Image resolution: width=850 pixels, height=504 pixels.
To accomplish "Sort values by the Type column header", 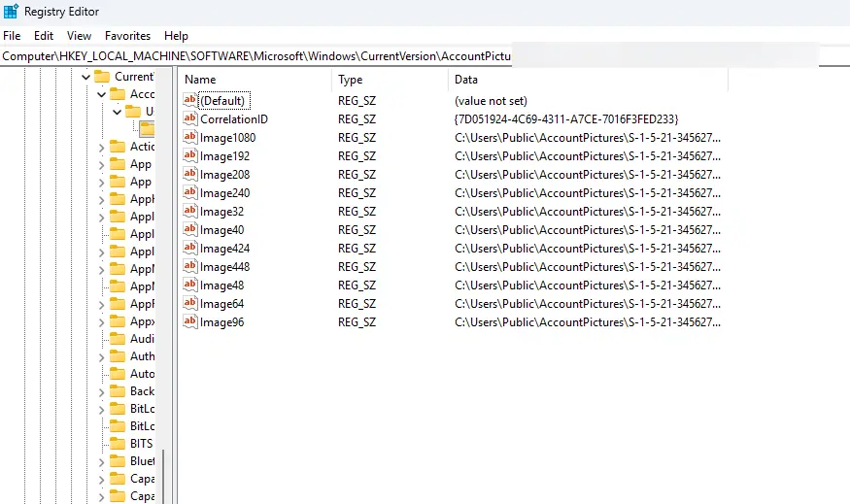I will pos(390,80).
